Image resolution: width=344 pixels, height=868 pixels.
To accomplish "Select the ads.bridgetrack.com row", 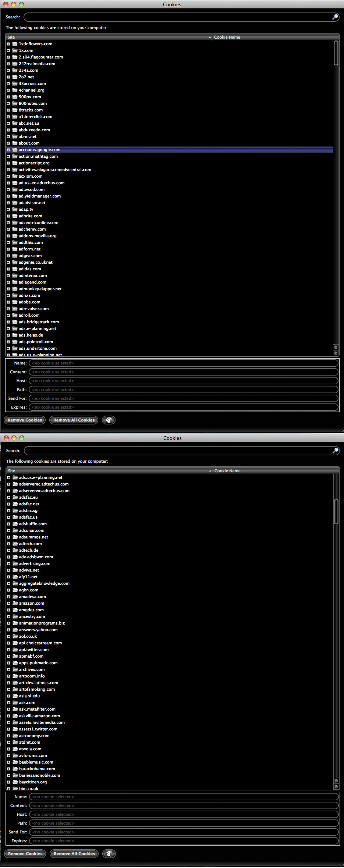I will point(169,322).
